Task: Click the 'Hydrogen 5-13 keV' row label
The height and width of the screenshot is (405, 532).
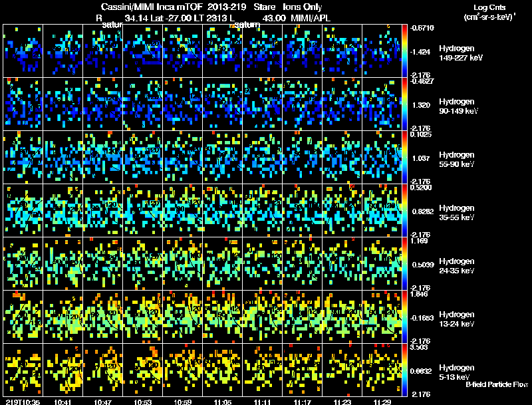Action: [457, 372]
